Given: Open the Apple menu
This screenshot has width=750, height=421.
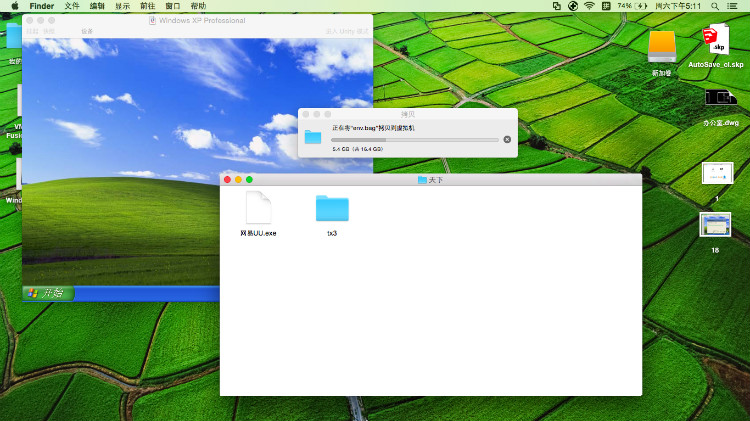Looking at the screenshot, I should (x=14, y=6).
